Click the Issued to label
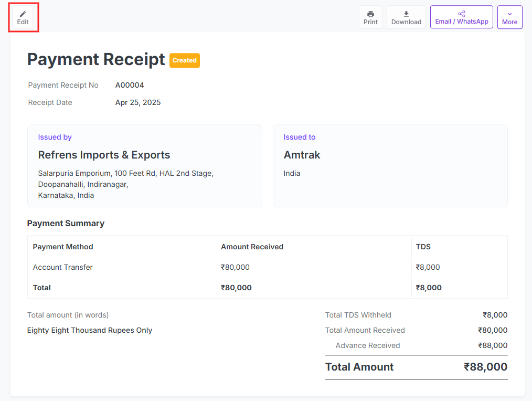Image resolution: width=532 pixels, height=401 pixels. [300, 137]
